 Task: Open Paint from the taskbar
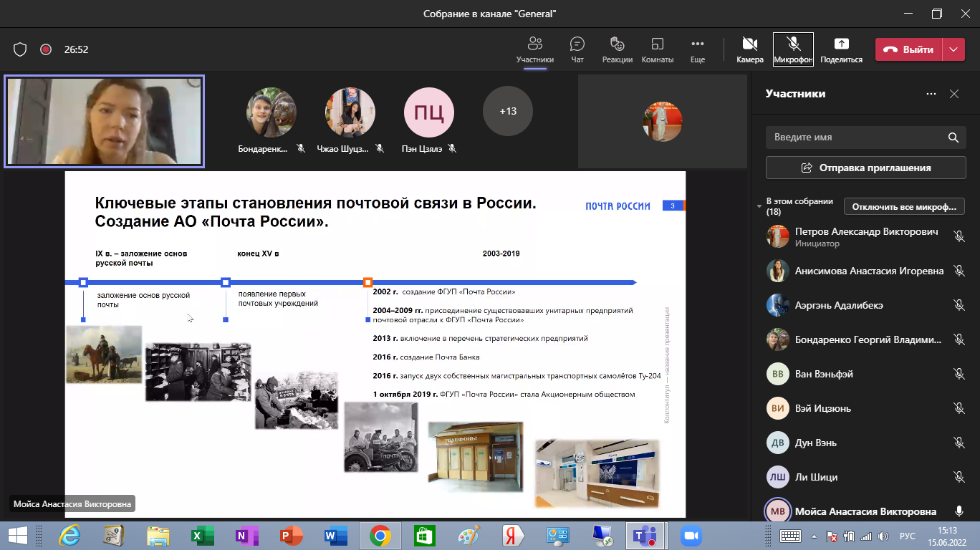pyautogui.click(x=469, y=536)
